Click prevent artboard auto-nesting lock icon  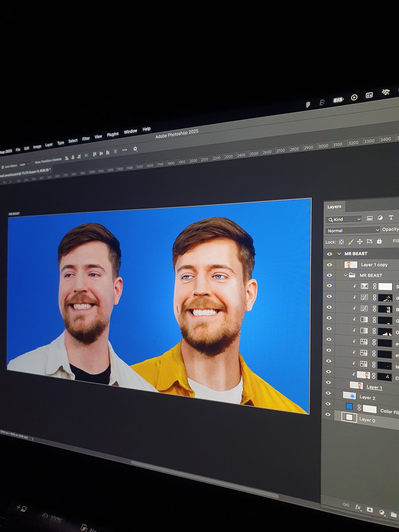pos(369,241)
